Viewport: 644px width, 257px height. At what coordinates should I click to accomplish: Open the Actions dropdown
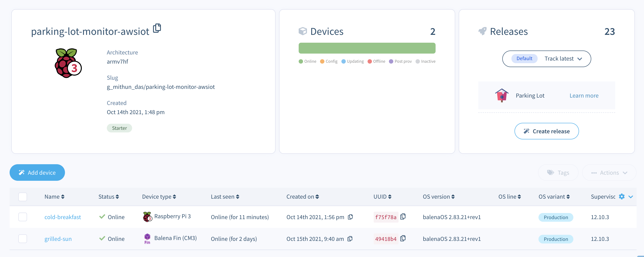tap(609, 172)
